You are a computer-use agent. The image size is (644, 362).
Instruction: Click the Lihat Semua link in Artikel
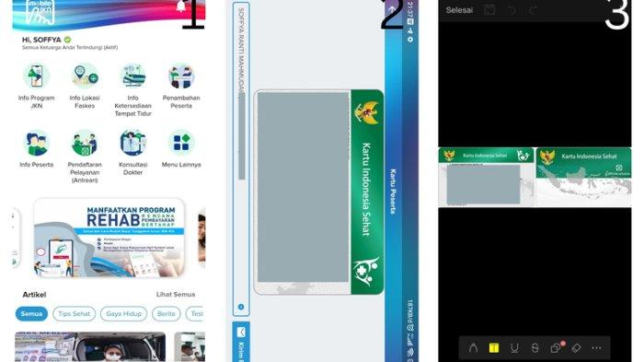click(176, 295)
